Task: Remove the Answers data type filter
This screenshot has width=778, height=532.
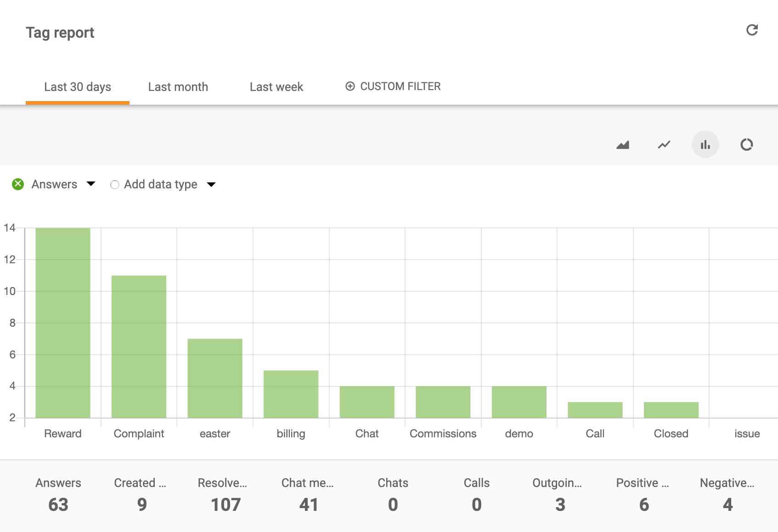Action: click(x=18, y=184)
